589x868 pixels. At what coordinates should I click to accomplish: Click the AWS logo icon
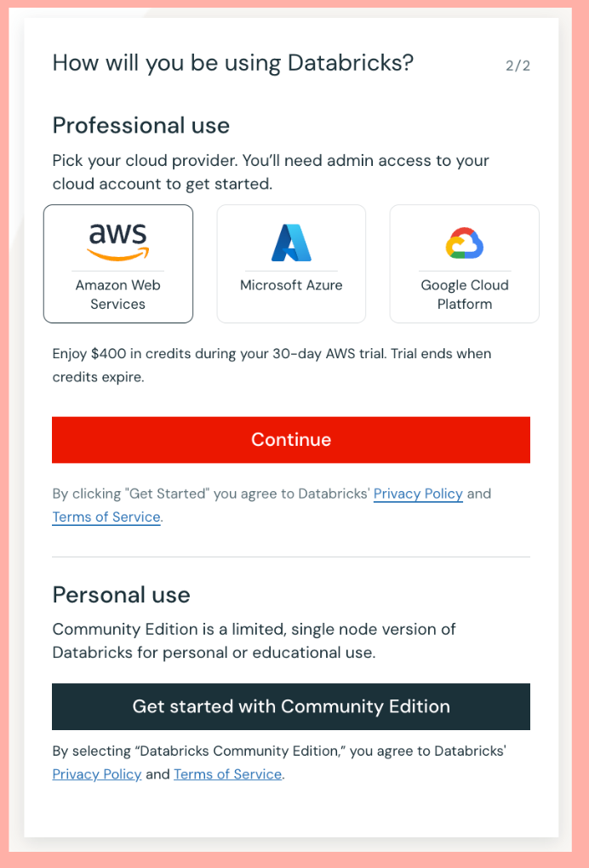point(117,241)
